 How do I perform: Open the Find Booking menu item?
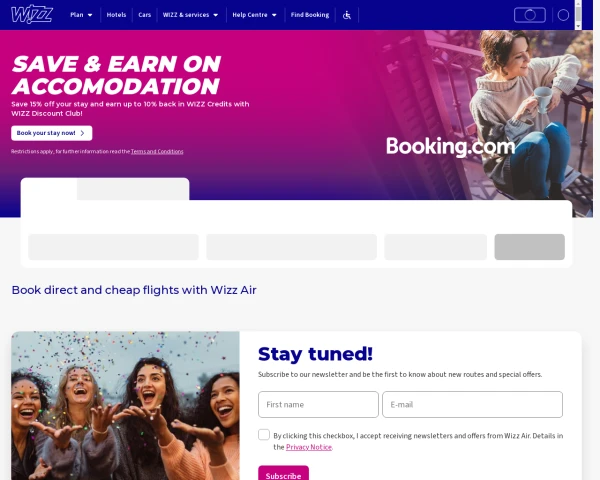[310, 15]
